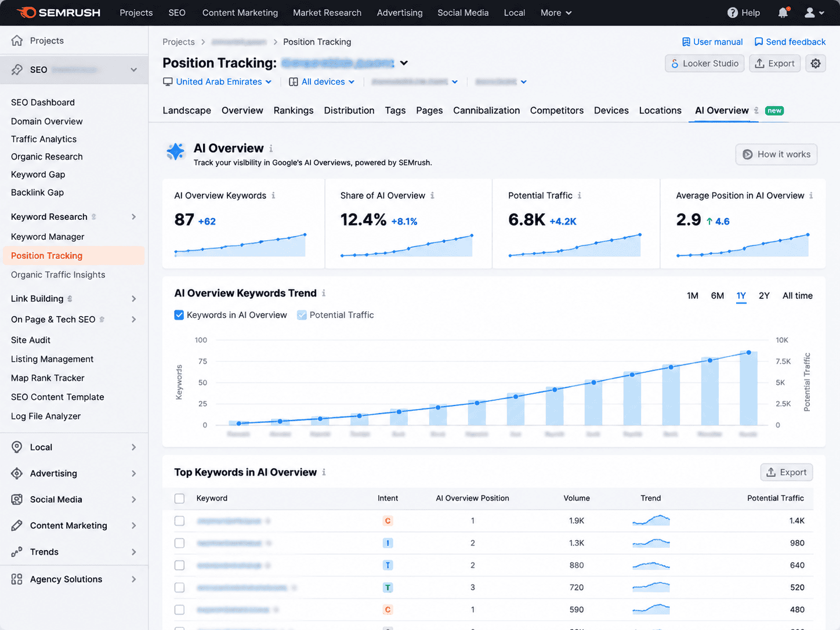This screenshot has width=840, height=630.
Task: Open the All devices dropdown
Action: click(x=322, y=82)
